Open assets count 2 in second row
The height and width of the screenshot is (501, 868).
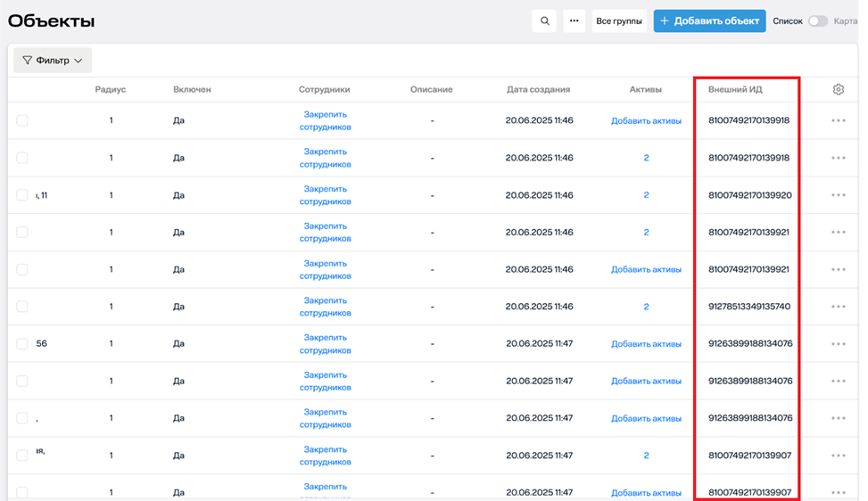646,158
